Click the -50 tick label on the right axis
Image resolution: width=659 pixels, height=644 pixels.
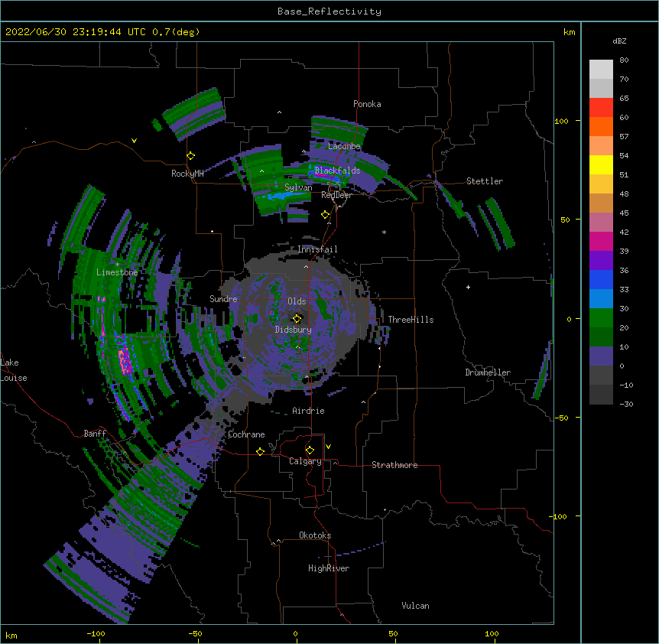pyautogui.click(x=561, y=418)
